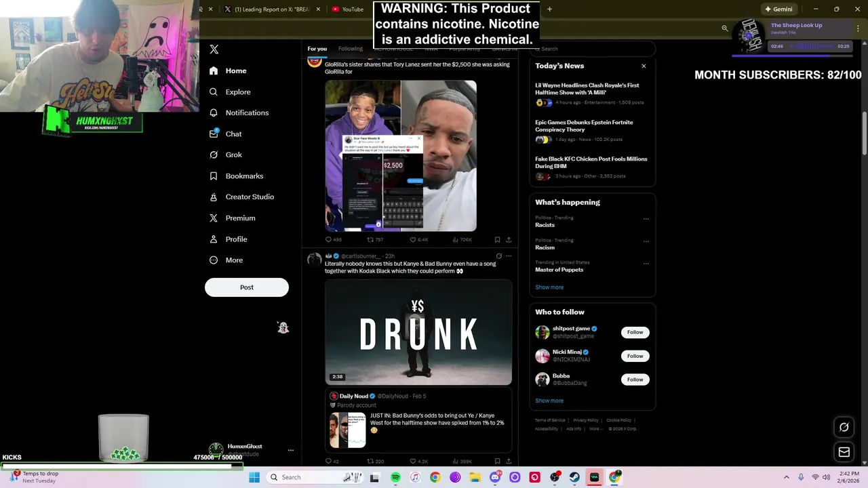Open Discord from the taskbar

coord(495,477)
